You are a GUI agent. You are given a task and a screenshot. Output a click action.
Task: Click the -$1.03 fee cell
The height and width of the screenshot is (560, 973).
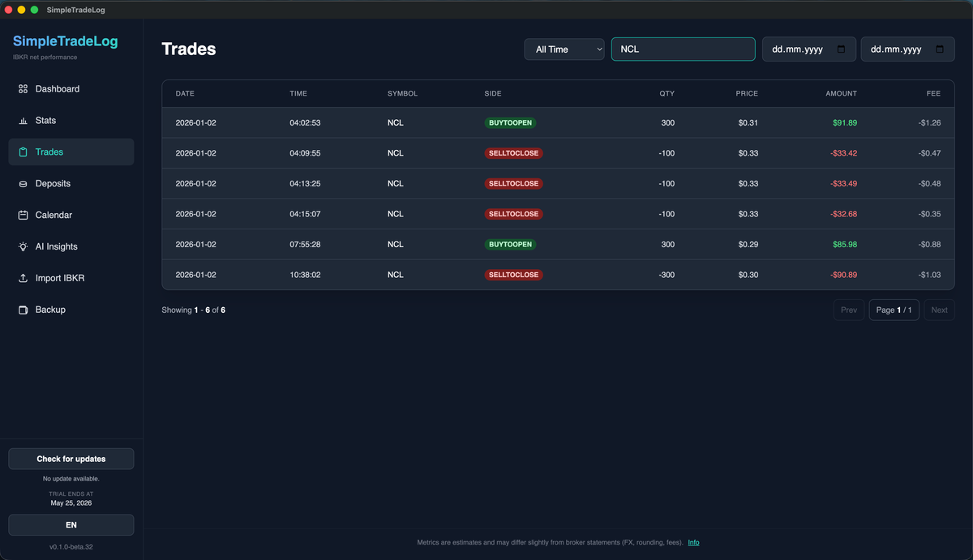point(929,275)
